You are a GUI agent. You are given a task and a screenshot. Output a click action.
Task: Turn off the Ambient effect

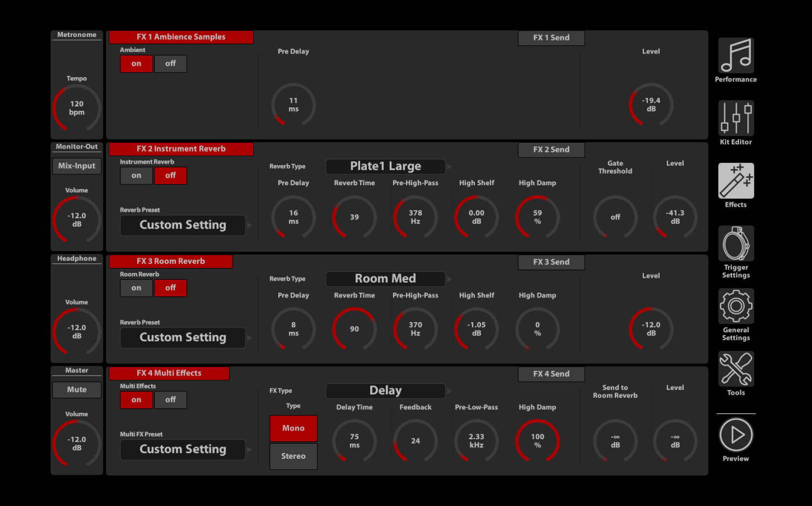pyautogui.click(x=171, y=63)
